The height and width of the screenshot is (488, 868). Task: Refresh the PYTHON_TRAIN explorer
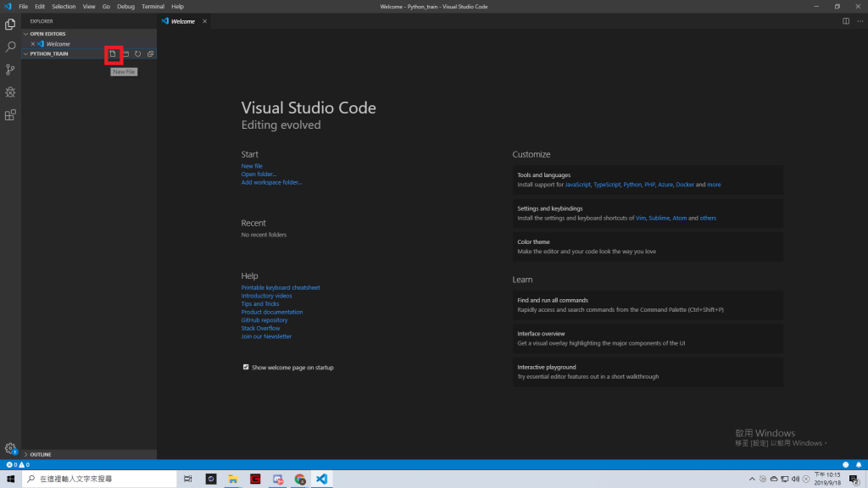click(138, 53)
